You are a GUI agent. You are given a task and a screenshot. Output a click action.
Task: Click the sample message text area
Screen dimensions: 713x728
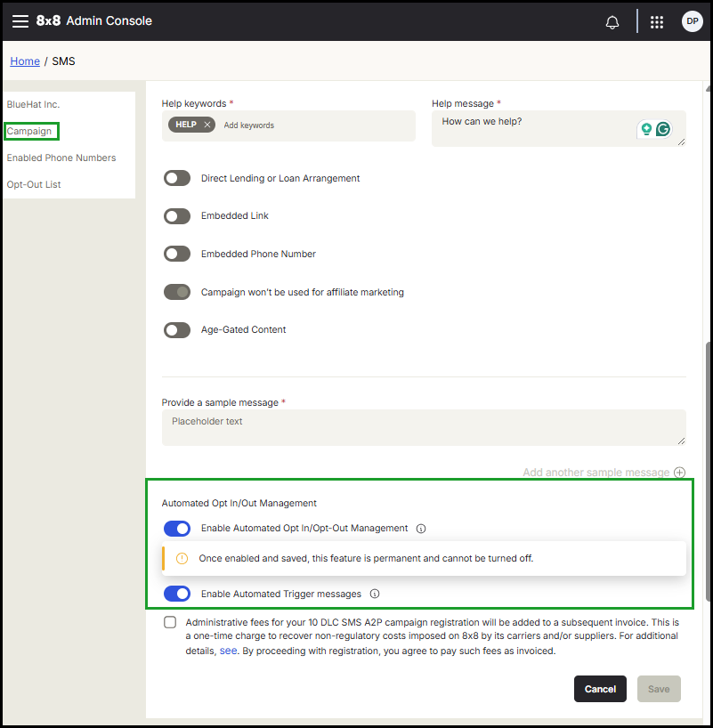pos(424,427)
